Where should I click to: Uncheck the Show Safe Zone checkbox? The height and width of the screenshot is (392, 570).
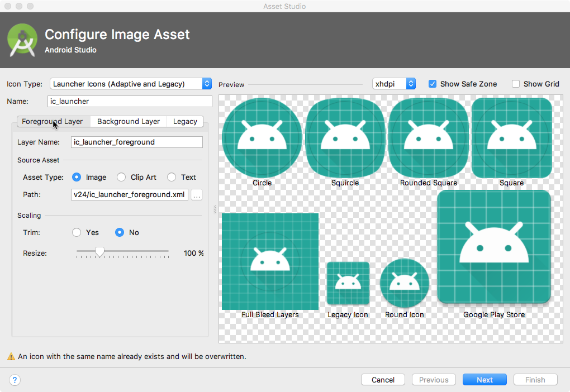(433, 84)
